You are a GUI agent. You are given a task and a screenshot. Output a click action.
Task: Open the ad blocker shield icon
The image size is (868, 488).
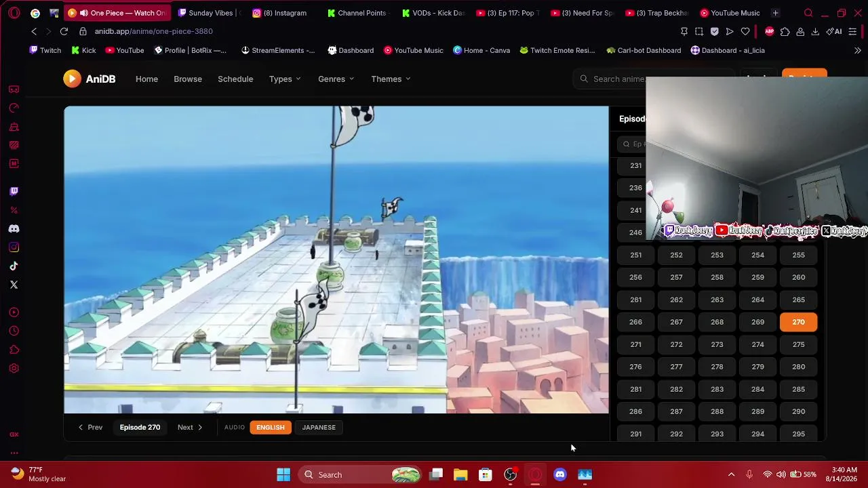[714, 31]
